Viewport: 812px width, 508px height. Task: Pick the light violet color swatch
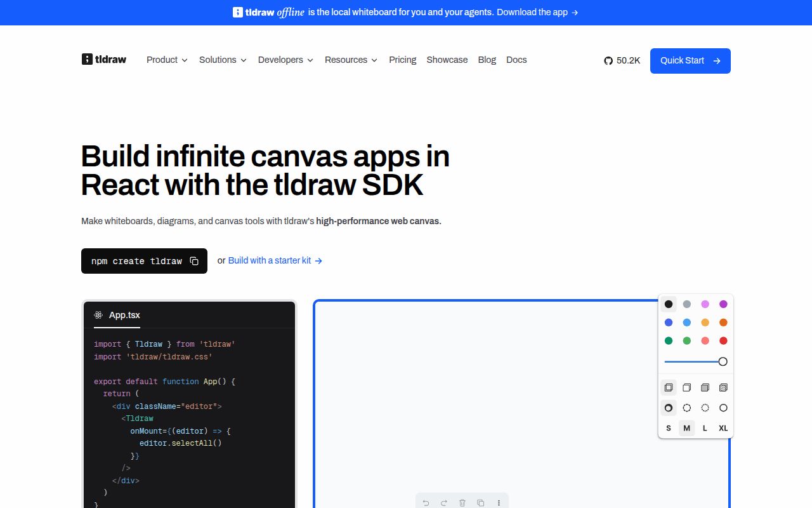coord(705,304)
